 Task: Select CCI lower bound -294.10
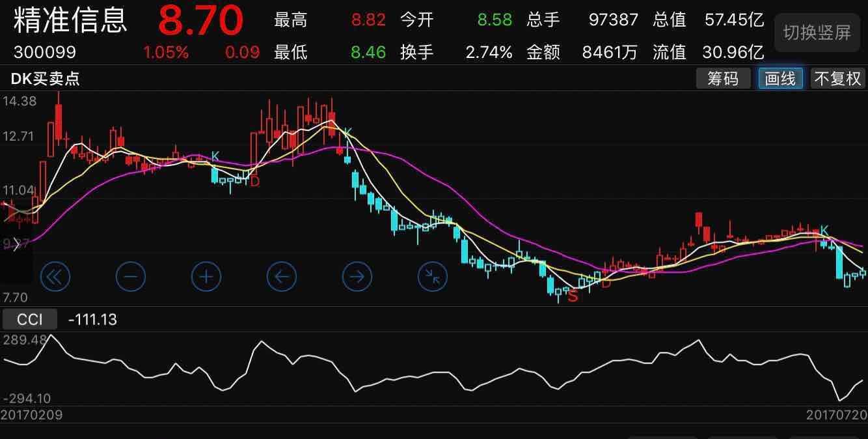tap(27, 399)
